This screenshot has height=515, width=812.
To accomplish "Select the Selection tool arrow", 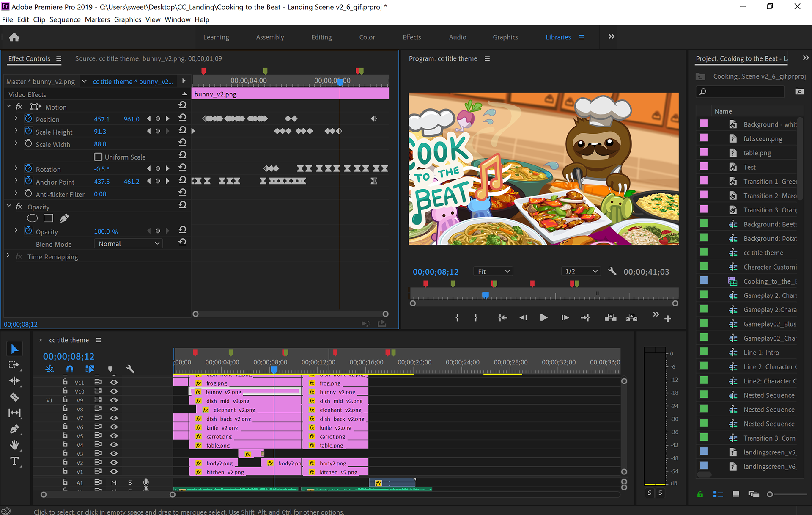I will 14,349.
